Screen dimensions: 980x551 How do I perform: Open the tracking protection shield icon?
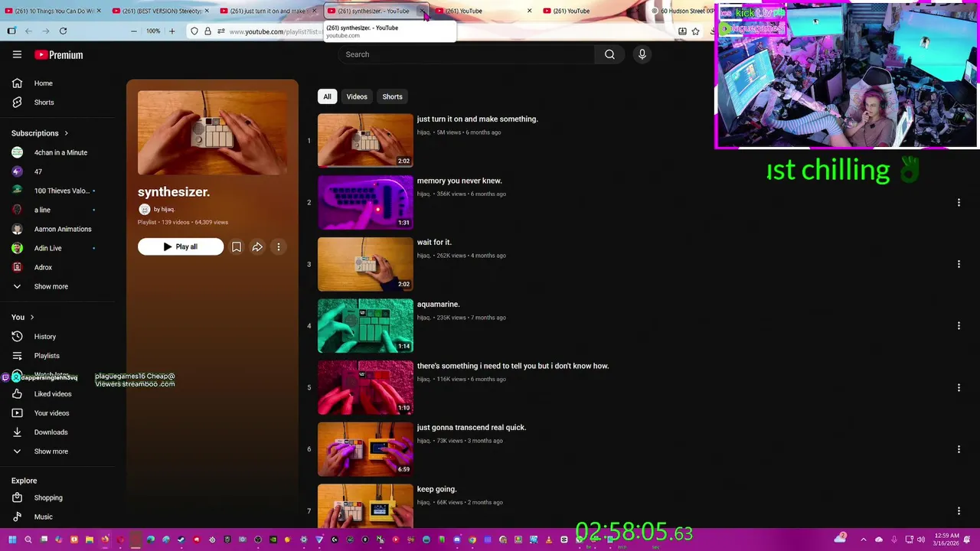point(194,31)
